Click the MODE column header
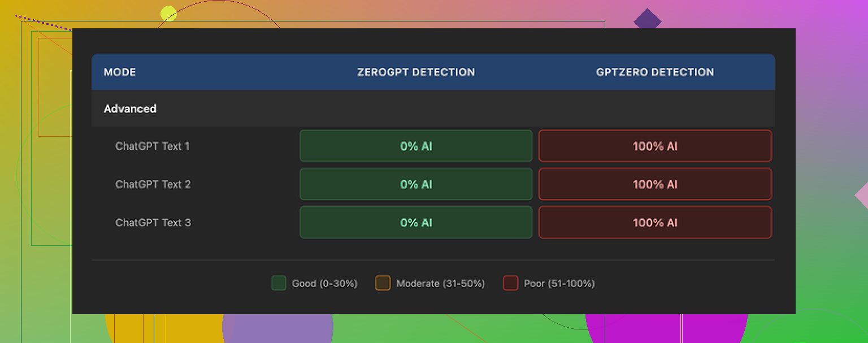This screenshot has width=868, height=343. click(120, 72)
